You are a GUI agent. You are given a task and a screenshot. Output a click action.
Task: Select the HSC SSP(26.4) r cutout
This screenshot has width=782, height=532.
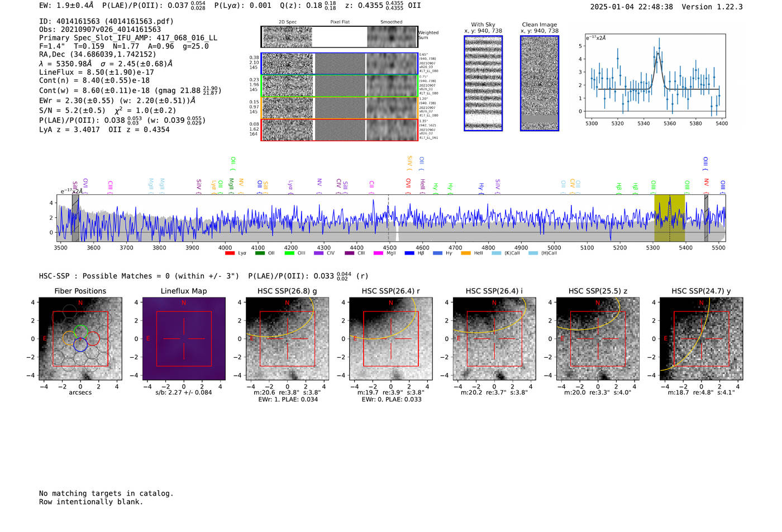390,339
